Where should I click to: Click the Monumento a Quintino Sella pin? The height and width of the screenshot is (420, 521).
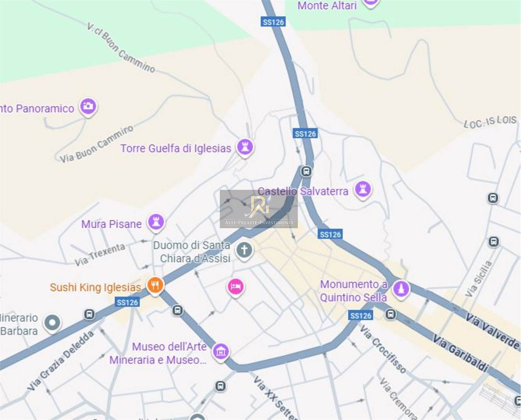[401, 289]
